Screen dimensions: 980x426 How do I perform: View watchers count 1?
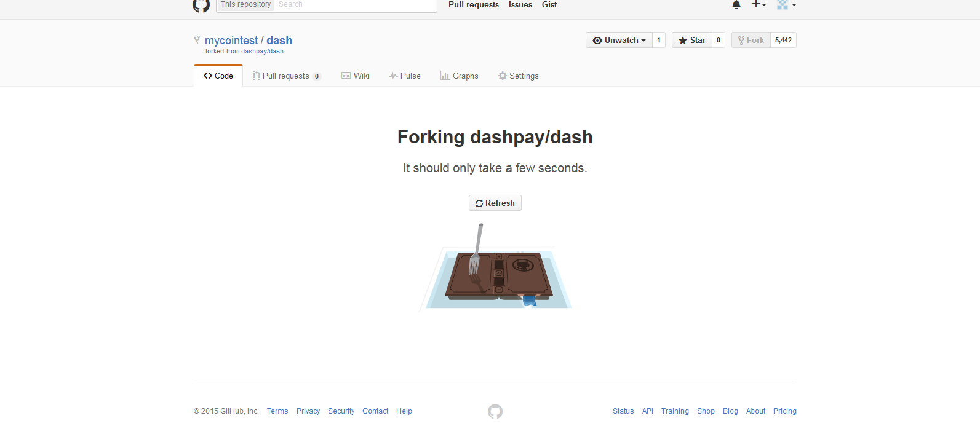pos(659,40)
